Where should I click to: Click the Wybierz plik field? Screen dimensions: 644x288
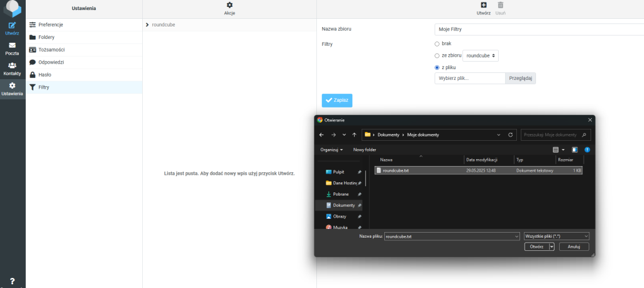click(470, 78)
